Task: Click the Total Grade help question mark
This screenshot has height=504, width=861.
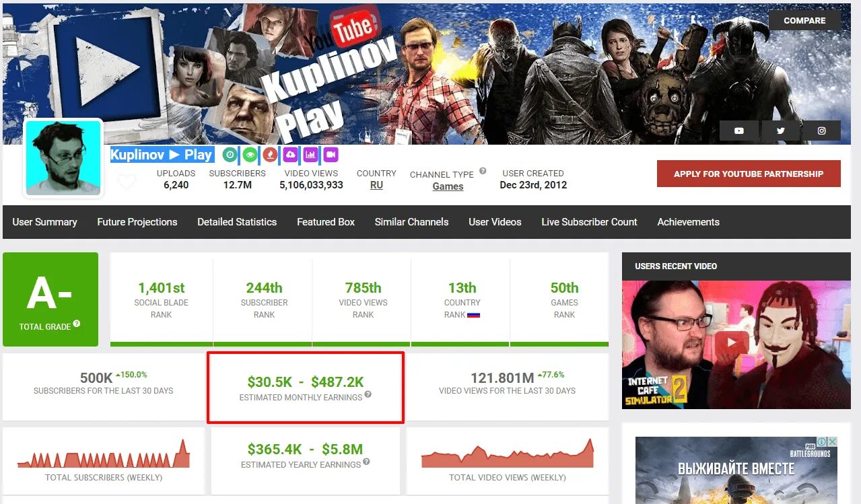Action: (x=77, y=324)
